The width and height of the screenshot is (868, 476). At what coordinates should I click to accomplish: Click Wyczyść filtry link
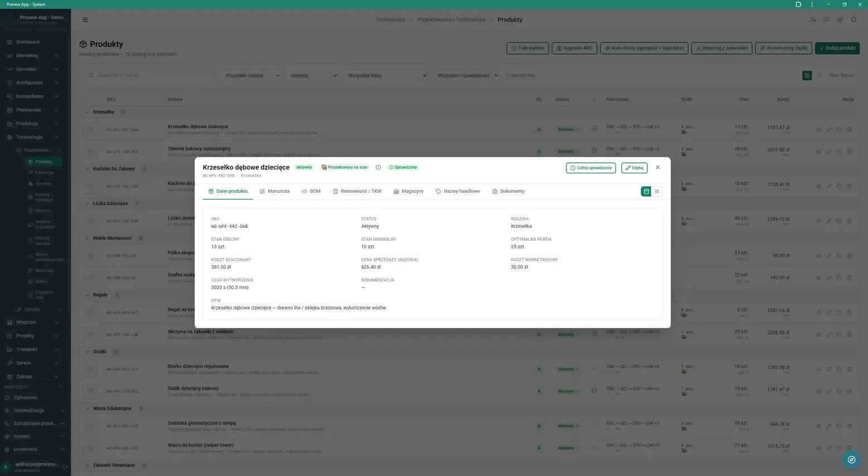(x=521, y=75)
